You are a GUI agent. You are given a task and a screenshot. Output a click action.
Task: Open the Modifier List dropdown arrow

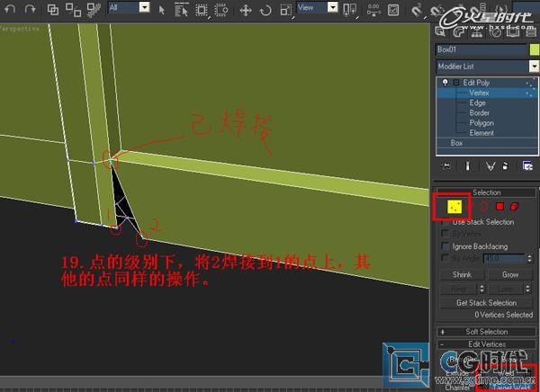534,66
